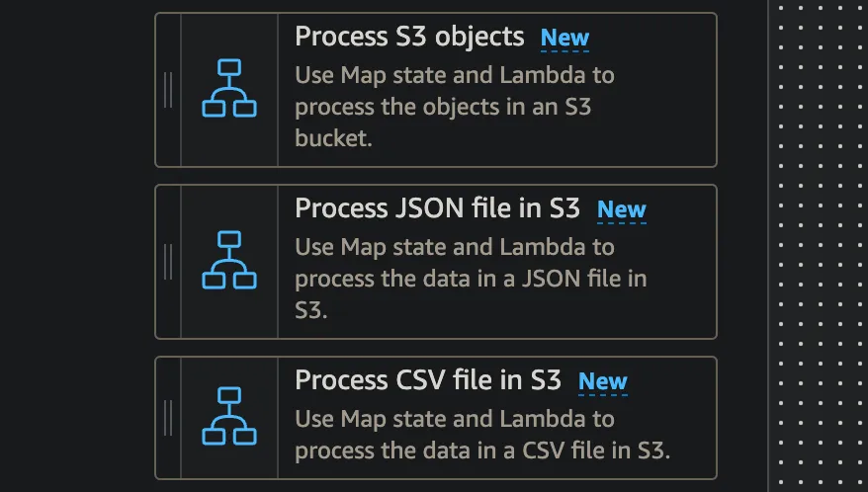Click the vertical divider beside the dotted canvas

[768, 247]
